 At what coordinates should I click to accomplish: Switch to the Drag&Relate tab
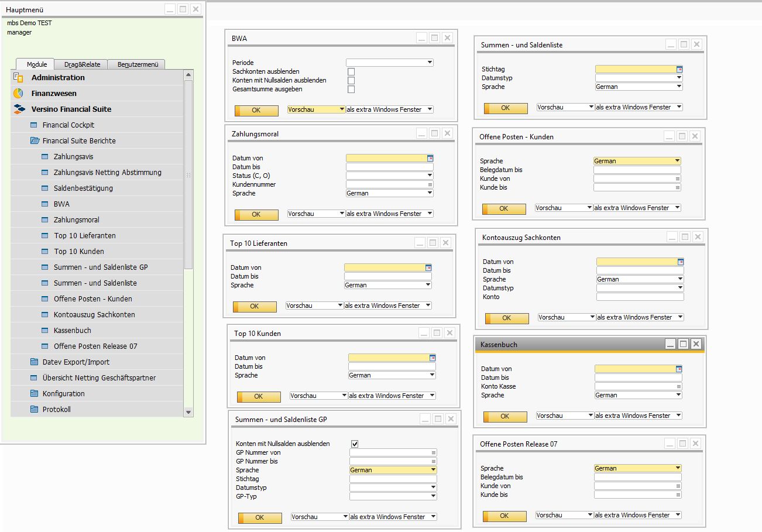coord(82,64)
